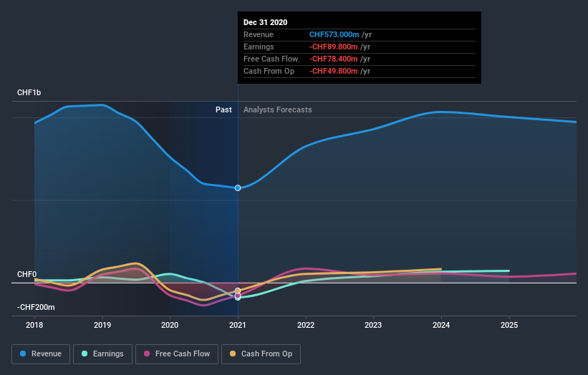This screenshot has width=588, height=375.
Task: Click the CHF0 y-axis label
Action: coord(27,274)
